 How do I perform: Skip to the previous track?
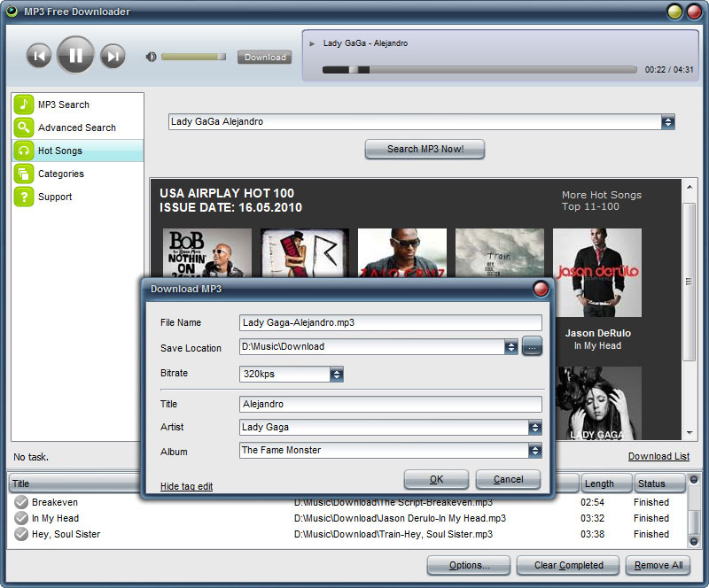[x=39, y=54]
